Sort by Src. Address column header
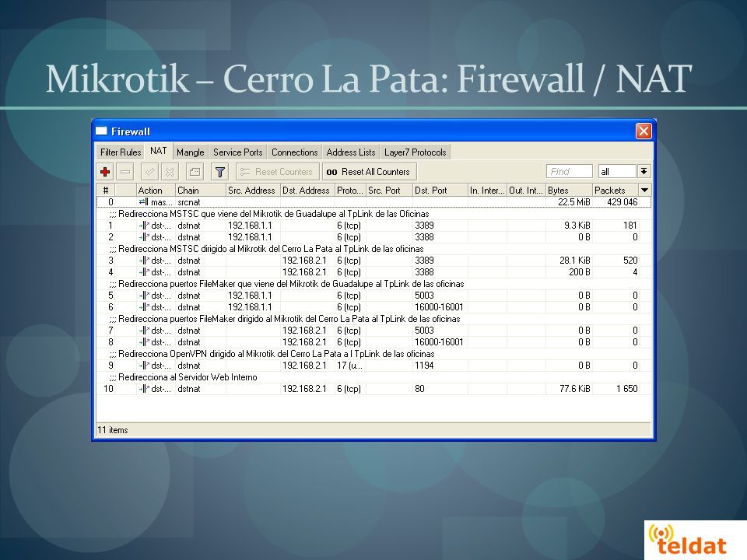Screen dimensions: 747x560 253,190
